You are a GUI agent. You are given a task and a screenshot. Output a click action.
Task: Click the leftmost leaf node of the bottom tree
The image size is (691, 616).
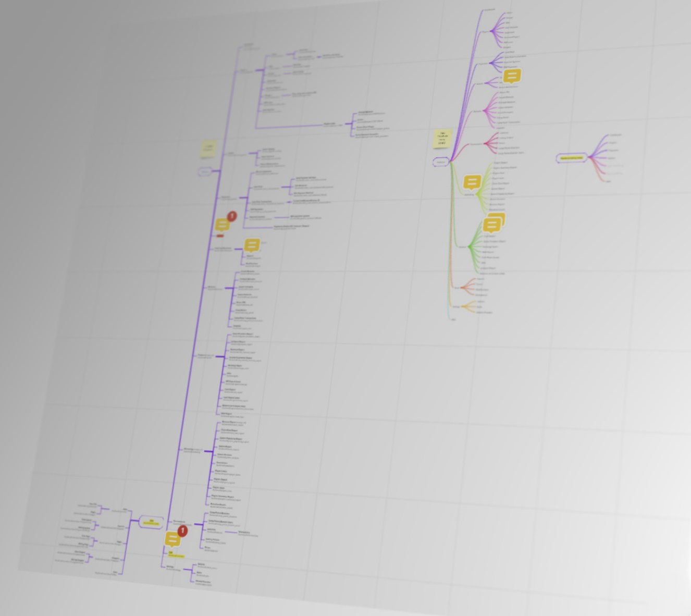(x=77, y=559)
